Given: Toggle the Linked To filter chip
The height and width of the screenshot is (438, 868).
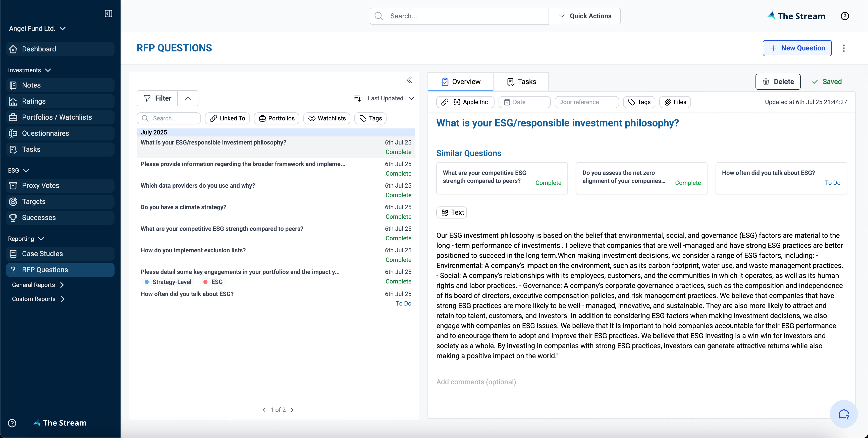Looking at the screenshot, I should (227, 118).
